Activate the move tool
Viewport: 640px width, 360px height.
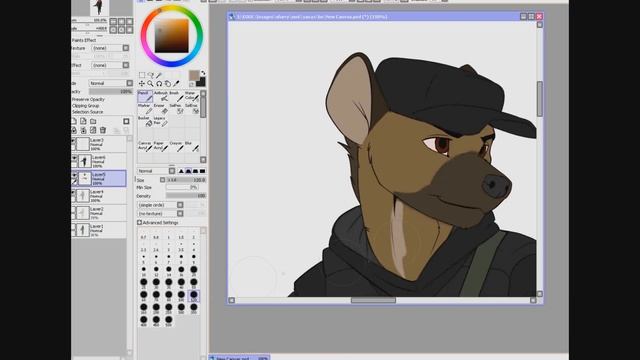(142, 84)
